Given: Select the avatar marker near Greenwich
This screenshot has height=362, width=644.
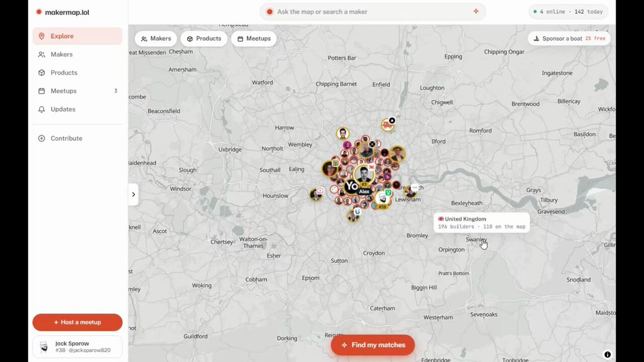Looking at the screenshot, I should [x=411, y=191].
